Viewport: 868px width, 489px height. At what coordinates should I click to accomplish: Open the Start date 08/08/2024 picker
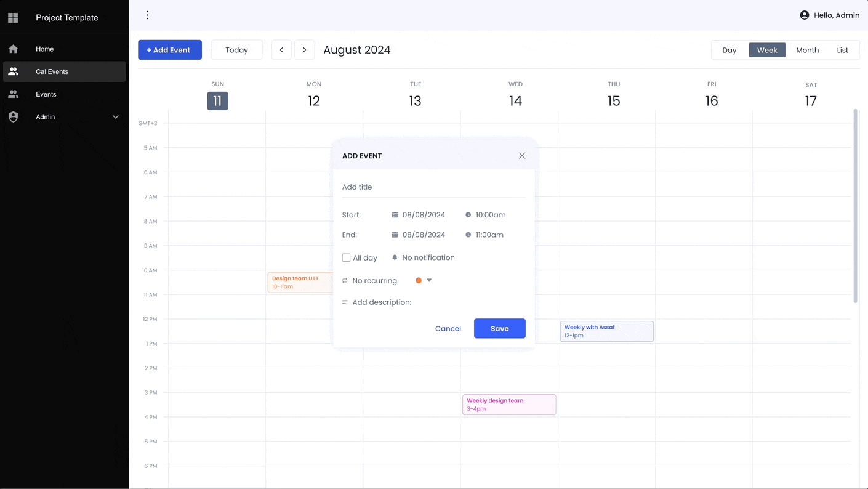pos(424,215)
